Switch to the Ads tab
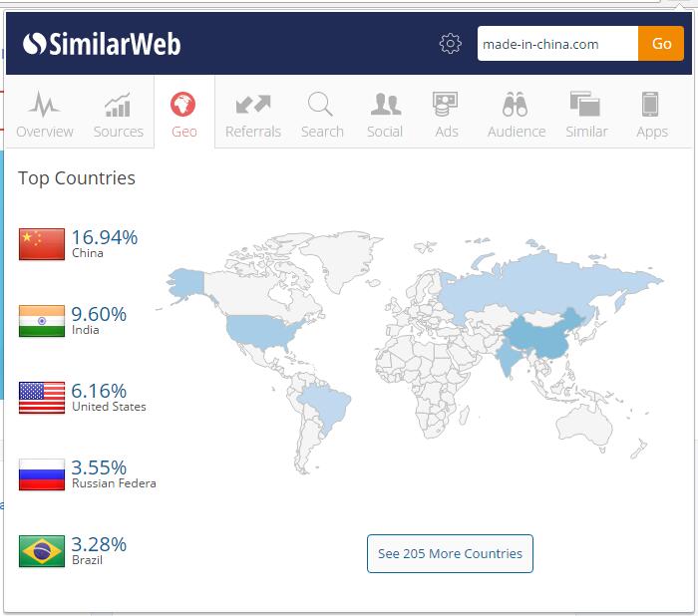698x616 pixels. pos(446,115)
